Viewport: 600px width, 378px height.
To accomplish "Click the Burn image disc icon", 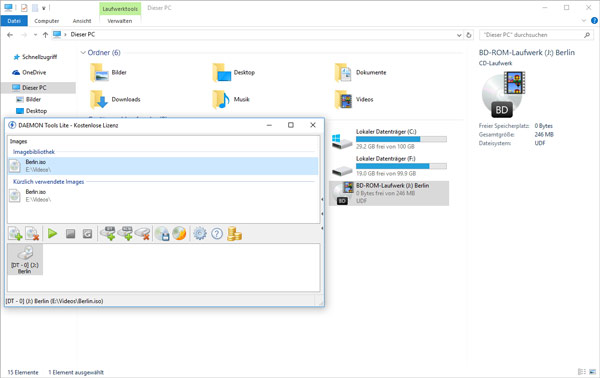I will [179, 233].
